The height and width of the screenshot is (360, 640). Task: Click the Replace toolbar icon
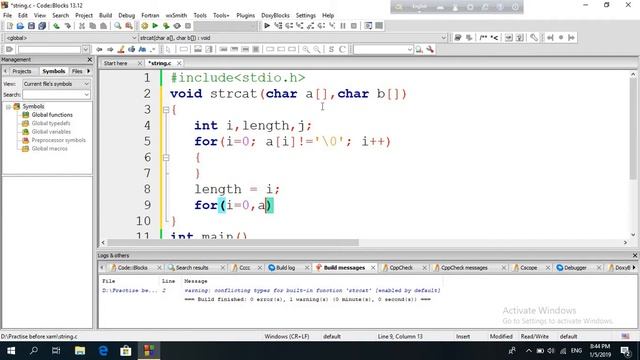[129, 26]
